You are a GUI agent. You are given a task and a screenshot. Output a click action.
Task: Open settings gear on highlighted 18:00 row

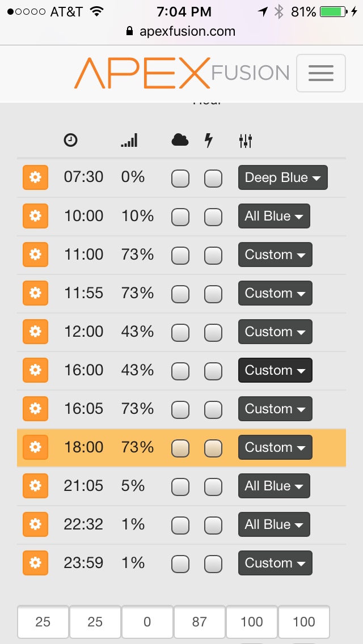[35, 447]
